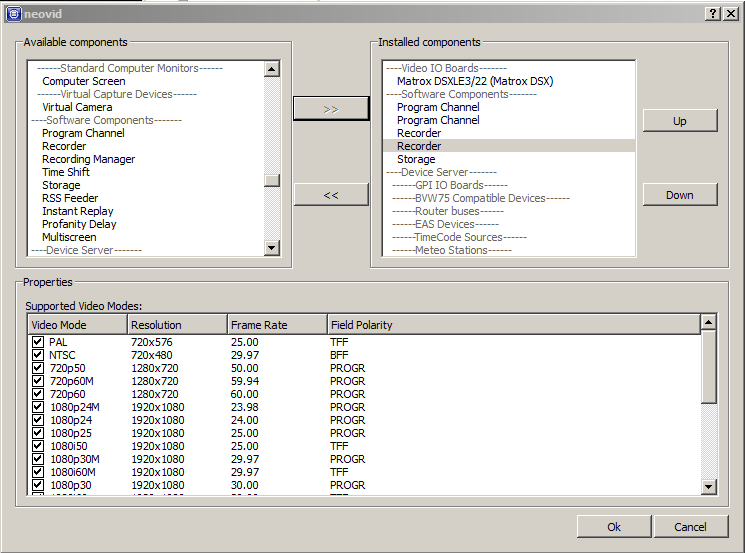Image resolution: width=745 pixels, height=553 pixels.
Task: Select first Program Channel in Installed components
Action: [438, 107]
